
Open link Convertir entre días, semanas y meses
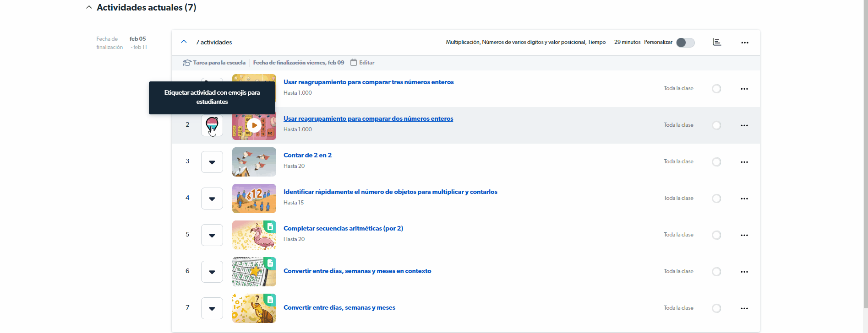(x=339, y=307)
